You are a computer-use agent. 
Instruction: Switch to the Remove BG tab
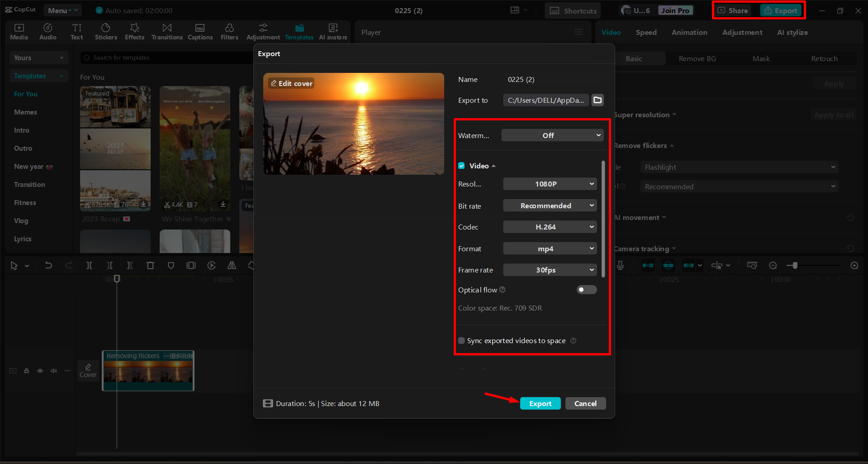click(x=697, y=58)
